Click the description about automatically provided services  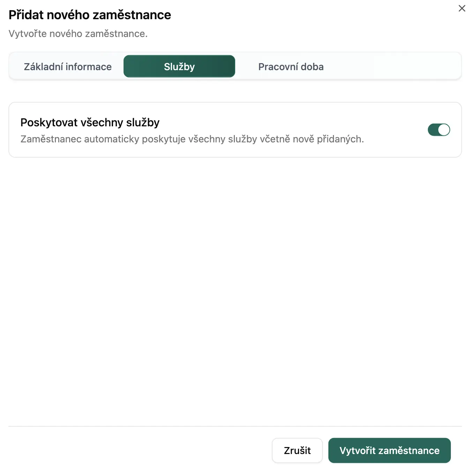pos(192,139)
